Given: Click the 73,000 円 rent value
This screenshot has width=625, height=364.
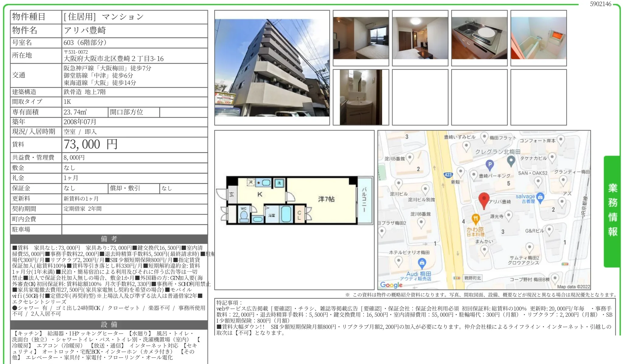Looking at the screenshot, I should tap(91, 145).
